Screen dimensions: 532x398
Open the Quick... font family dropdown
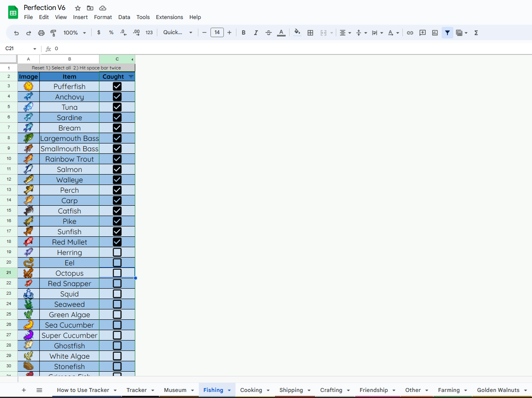[x=178, y=33]
